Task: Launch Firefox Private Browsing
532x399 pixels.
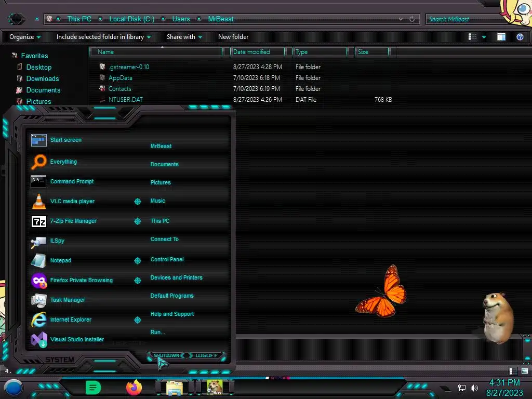Action: [72, 280]
